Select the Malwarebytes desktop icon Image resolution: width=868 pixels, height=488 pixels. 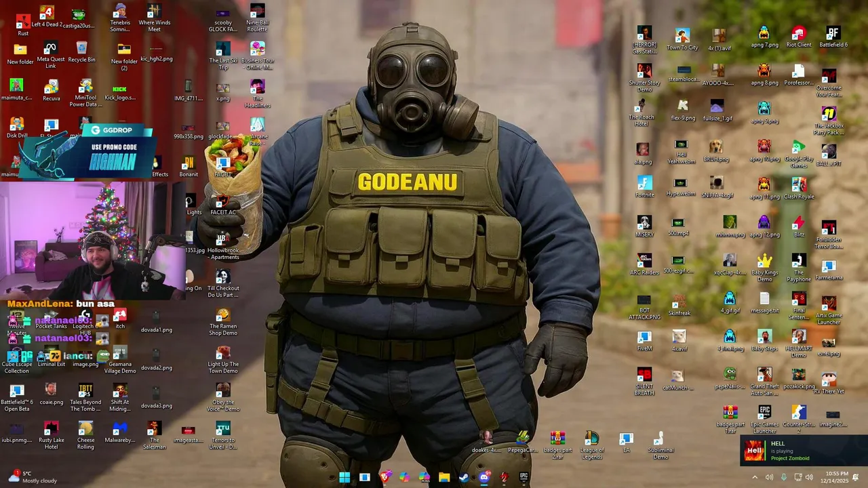coord(120,432)
